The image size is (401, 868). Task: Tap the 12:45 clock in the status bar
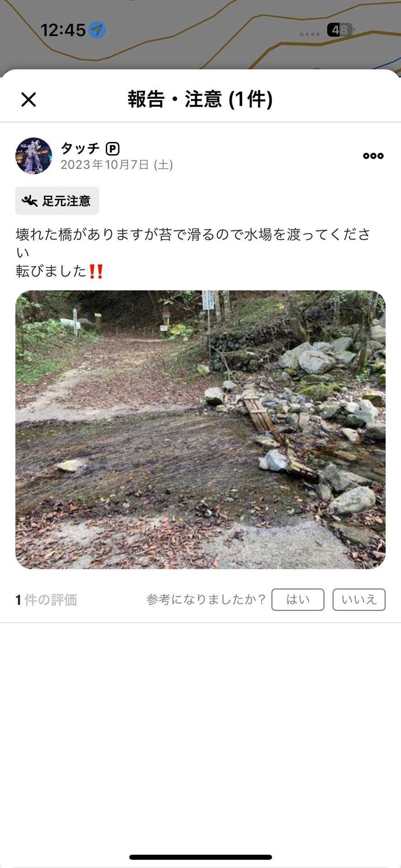pyautogui.click(x=63, y=30)
